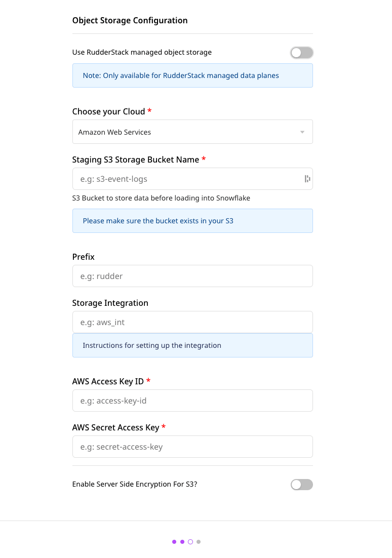392x558 pixels.
Task: Select the Object Storage Configuration heading
Action: click(x=130, y=20)
